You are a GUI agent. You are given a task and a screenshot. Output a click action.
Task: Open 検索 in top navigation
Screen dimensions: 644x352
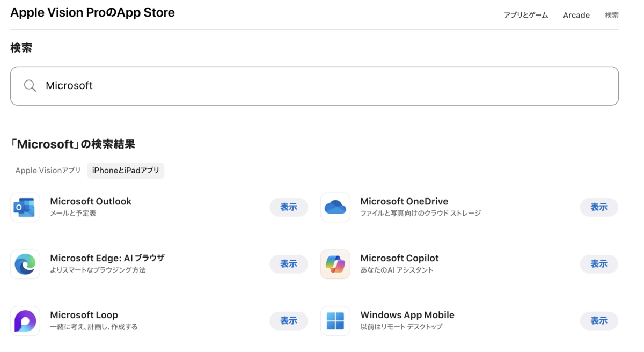[612, 16]
